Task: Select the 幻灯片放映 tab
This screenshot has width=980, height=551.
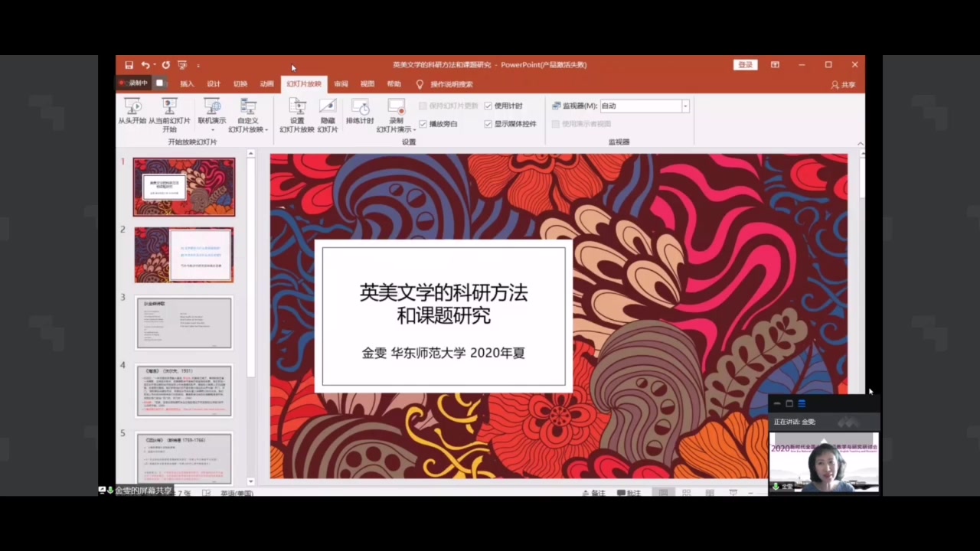Action: [x=304, y=84]
